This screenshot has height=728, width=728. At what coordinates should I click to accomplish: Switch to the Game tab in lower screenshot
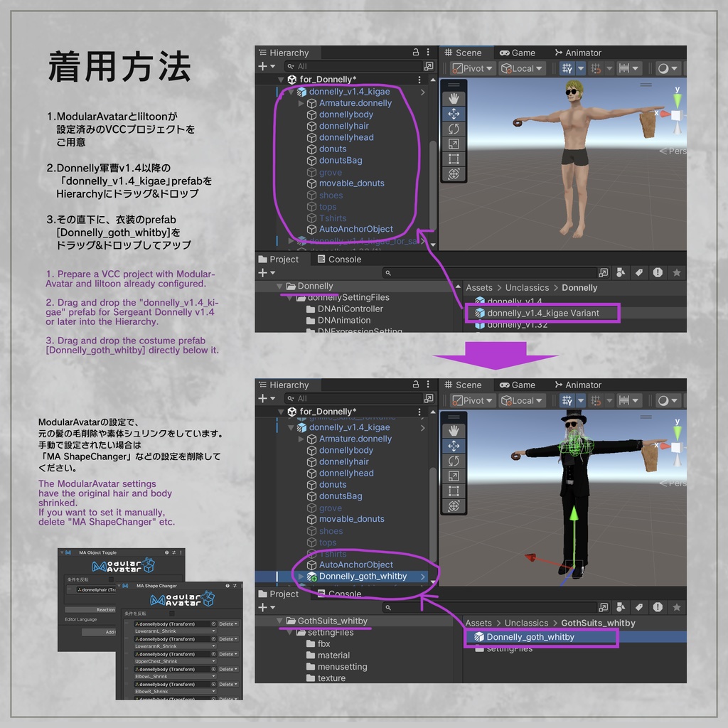tap(518, 385)
